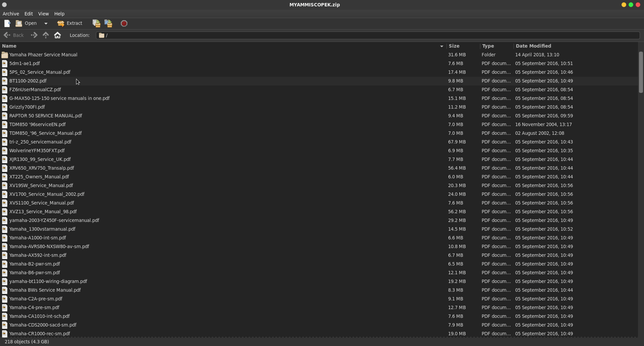Click the PDF icon of Yamaha-C4-pre-sm.pdf

tap(5, 307)
